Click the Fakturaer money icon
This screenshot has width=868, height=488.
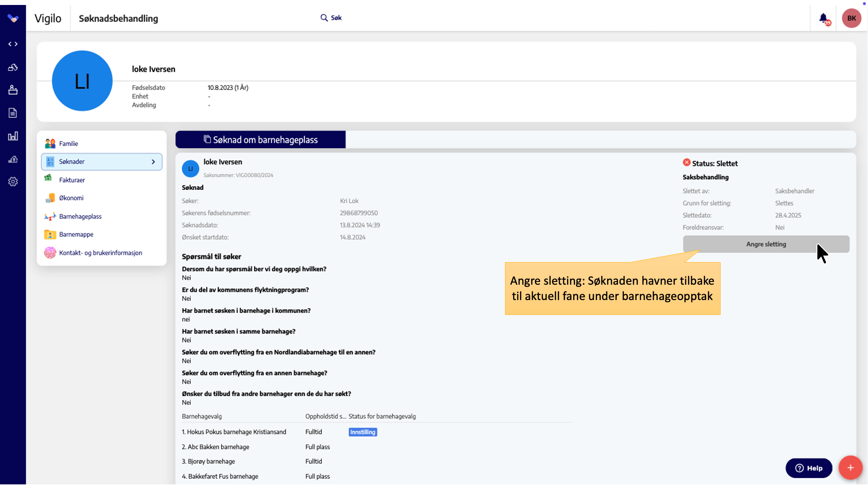[48, 178]
